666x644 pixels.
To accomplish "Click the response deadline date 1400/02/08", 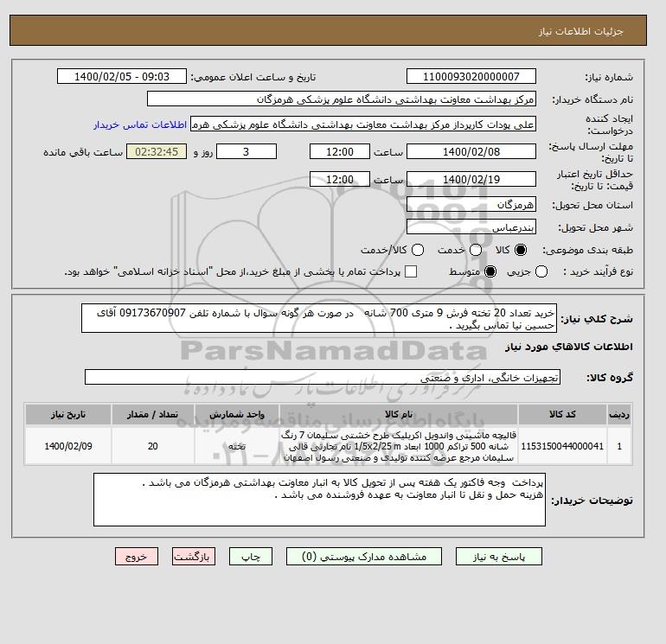I will click(x=471, y=151).
